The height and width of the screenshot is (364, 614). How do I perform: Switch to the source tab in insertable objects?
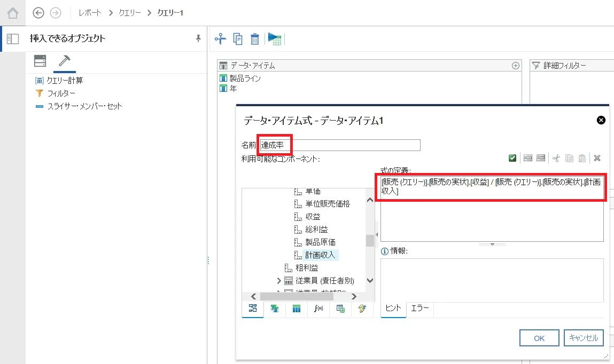pyautogui.click(x=40, y=61)
